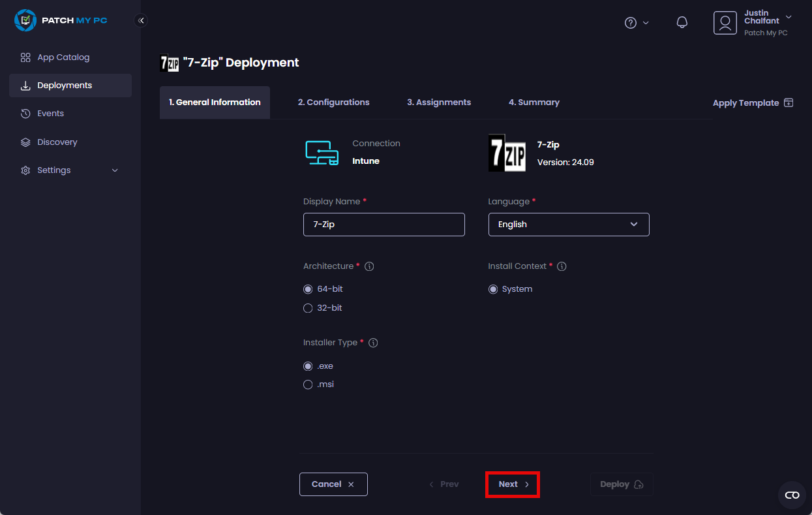The width and height of the screenshot is (812, 515).
Task: Click the Installer Type info icon
Action: coord(374,343)
